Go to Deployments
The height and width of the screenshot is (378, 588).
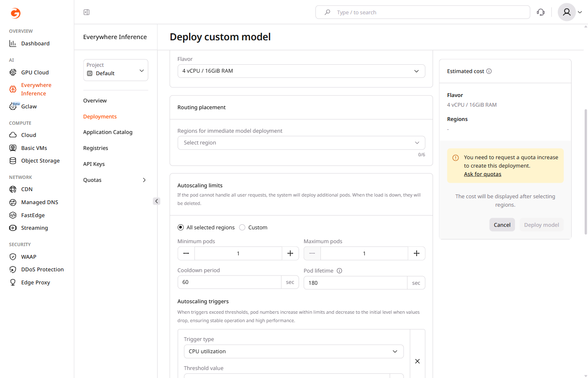pos(100,116)
